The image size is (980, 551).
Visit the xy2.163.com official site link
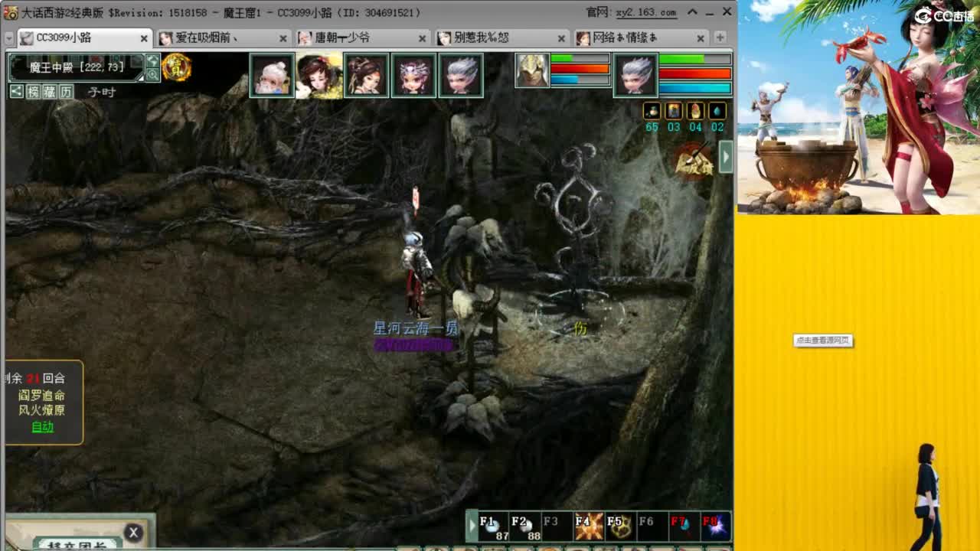646,12
